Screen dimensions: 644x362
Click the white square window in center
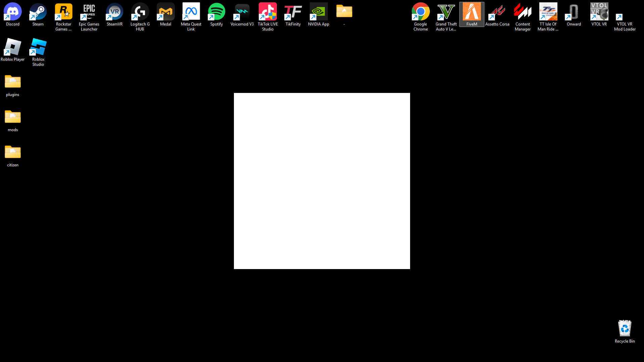pos(322,181)
